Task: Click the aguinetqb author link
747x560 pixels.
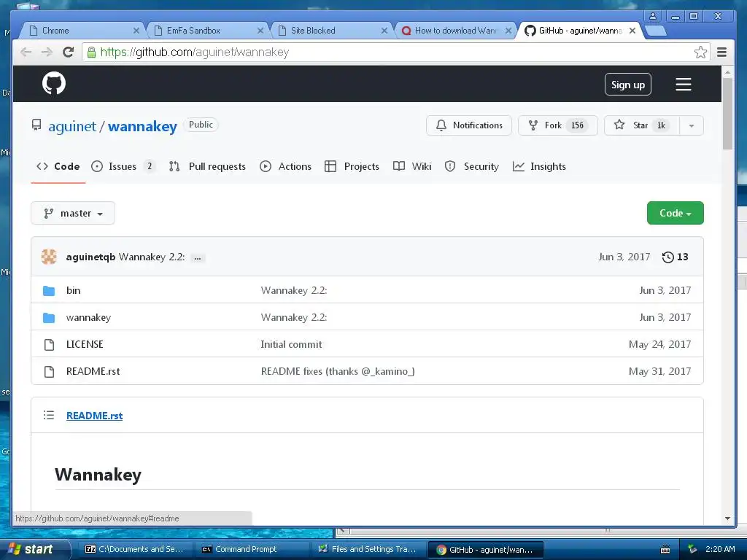Action: click(x=90, y=257)
